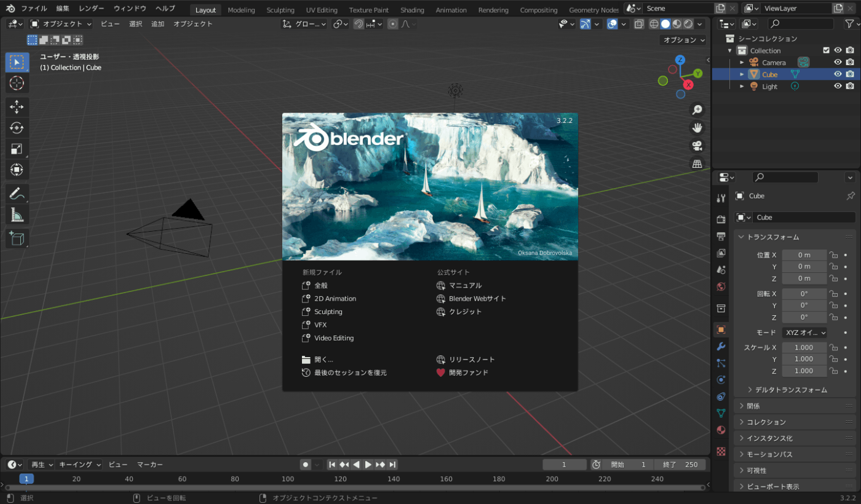Open the オプション dropdown
Image resolution: width=861 pixels, height=504 pixels.
(684, 40)
